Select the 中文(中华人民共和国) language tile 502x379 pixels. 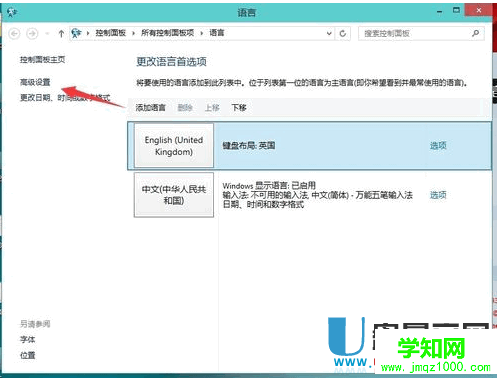click(174, 195)
